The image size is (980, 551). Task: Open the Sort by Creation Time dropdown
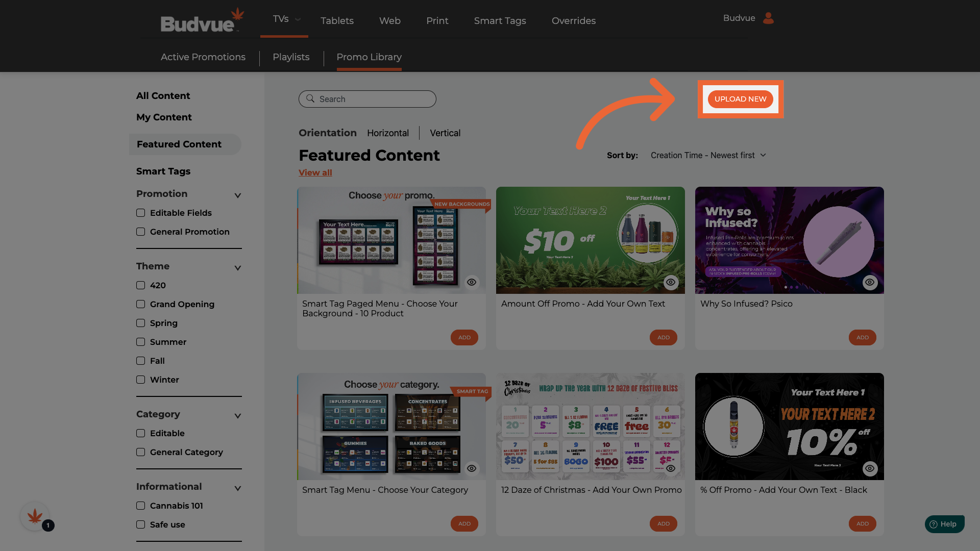(x=708, y=155)
